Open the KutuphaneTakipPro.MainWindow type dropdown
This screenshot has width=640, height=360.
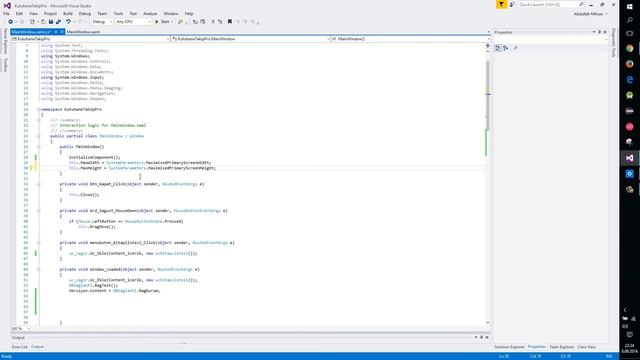[x=250, y=39]
